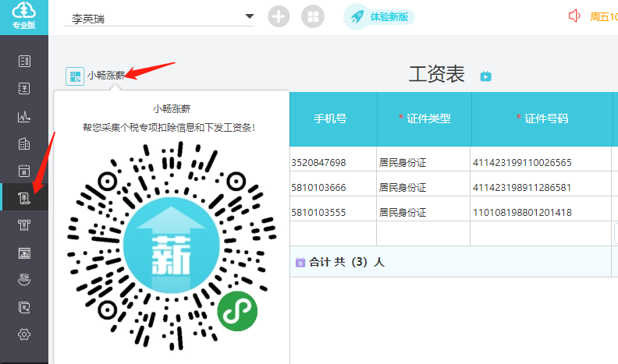Open the first sidebar voucher icon
618x364 pixels.
pyautogui.click(x=24, y=61)
